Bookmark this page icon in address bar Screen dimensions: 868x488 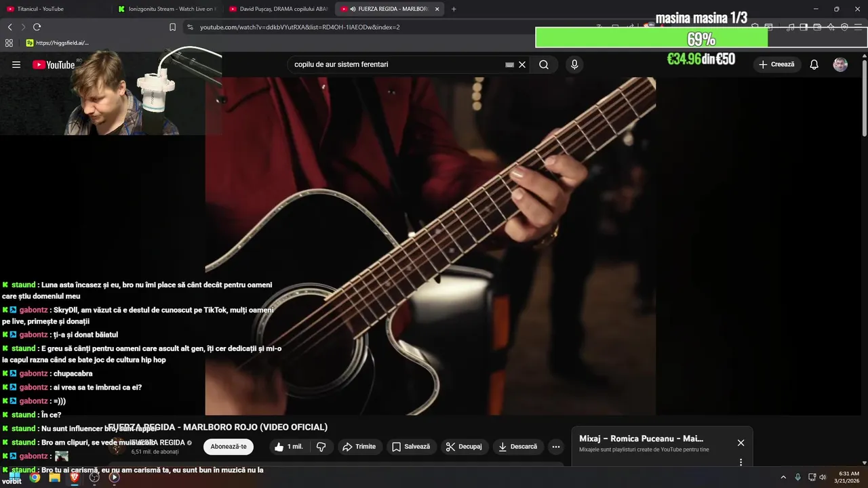172,27
